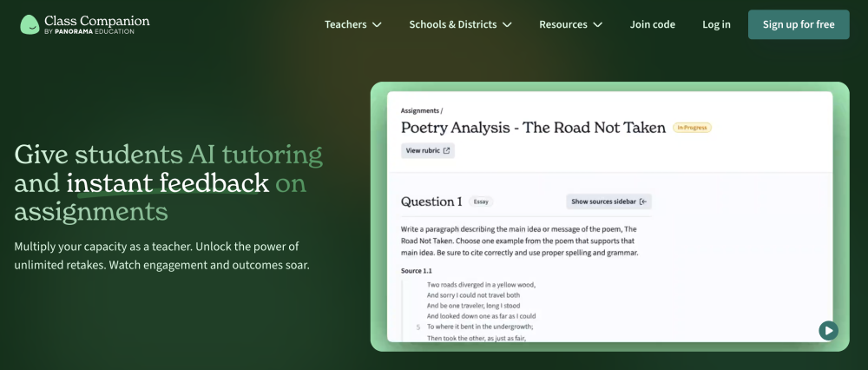This screenshot has width=868, height=370.
Task: Click the demo assignment preview thumbnail
Action: click(609, 216)
